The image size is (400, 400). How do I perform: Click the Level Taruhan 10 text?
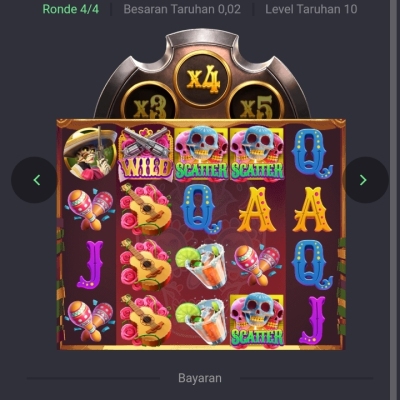pyautogui.click(x=311, y=9)
